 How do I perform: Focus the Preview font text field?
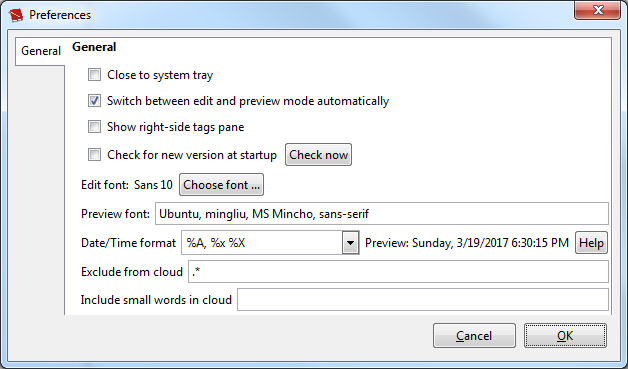(x=382, y=214)
